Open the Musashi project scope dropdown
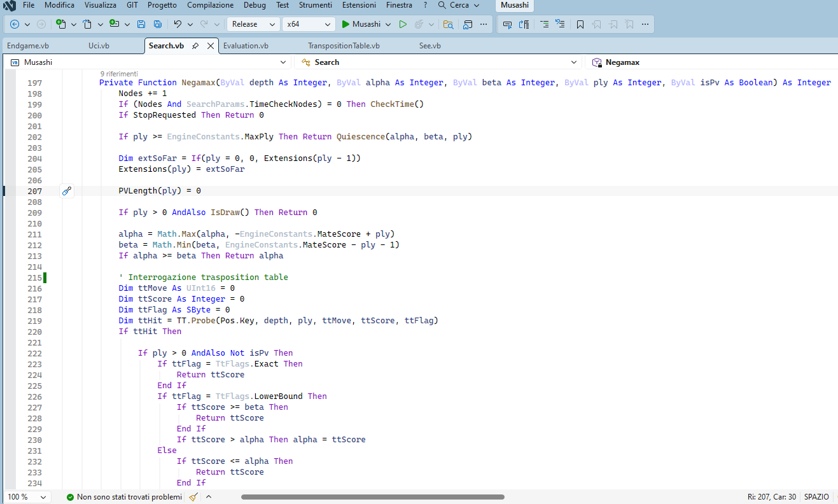 click(149, 62)
